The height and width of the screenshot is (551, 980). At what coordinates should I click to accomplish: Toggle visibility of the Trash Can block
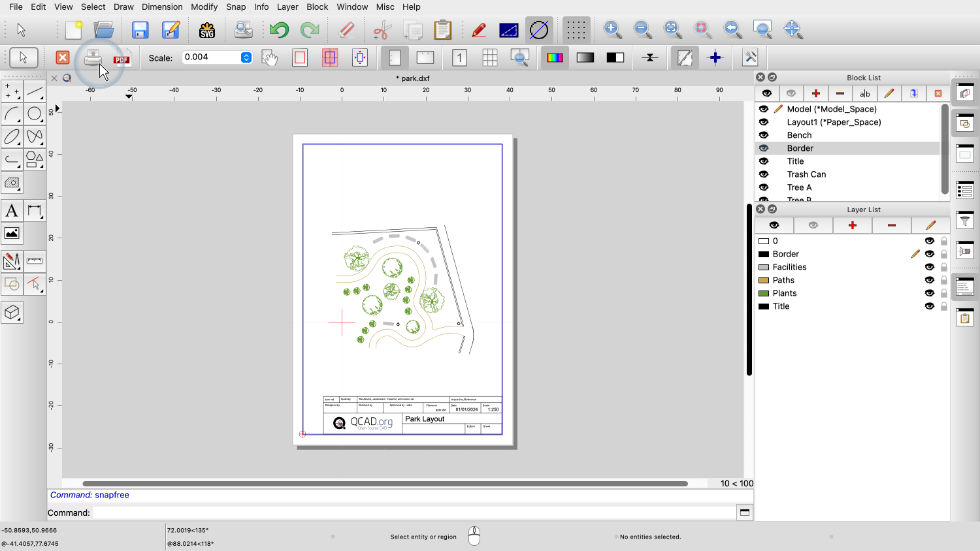click(764, 174)
